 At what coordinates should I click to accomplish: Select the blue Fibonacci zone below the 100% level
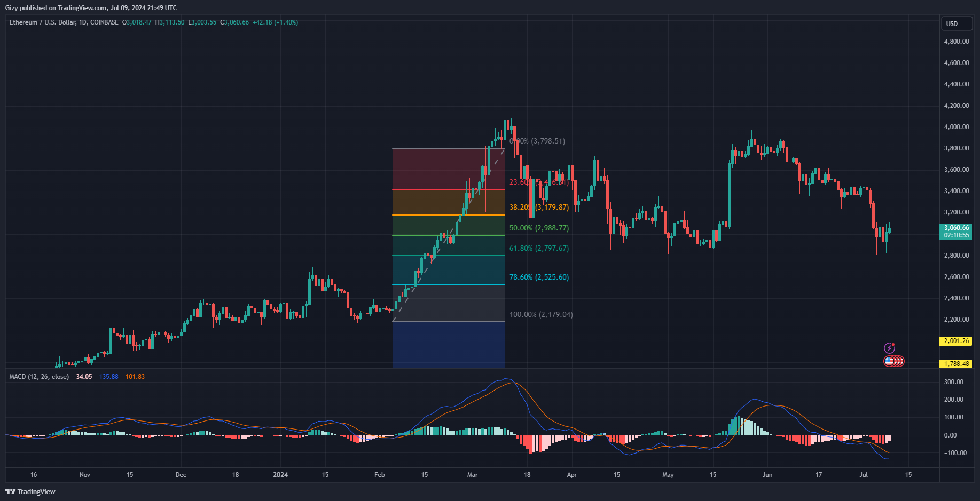449,345
